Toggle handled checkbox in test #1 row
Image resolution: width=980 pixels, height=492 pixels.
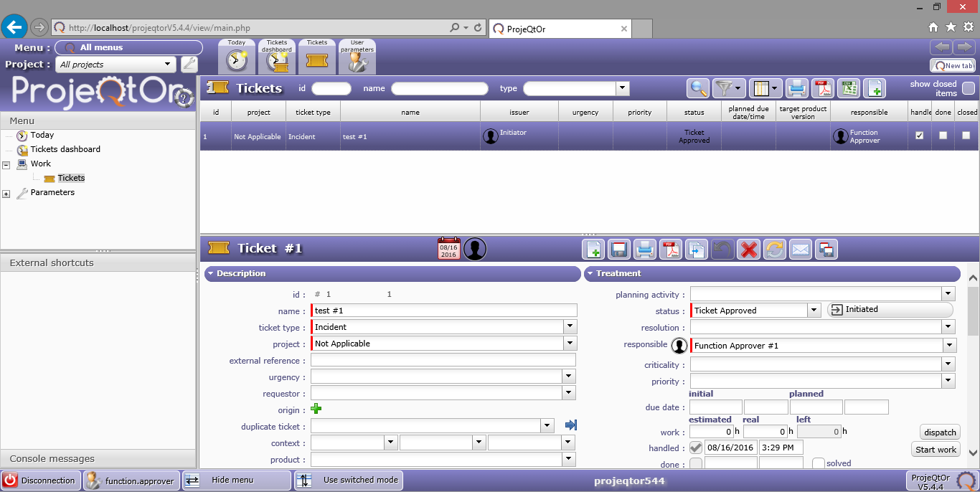pyautogui.click(x=920, y=136)
